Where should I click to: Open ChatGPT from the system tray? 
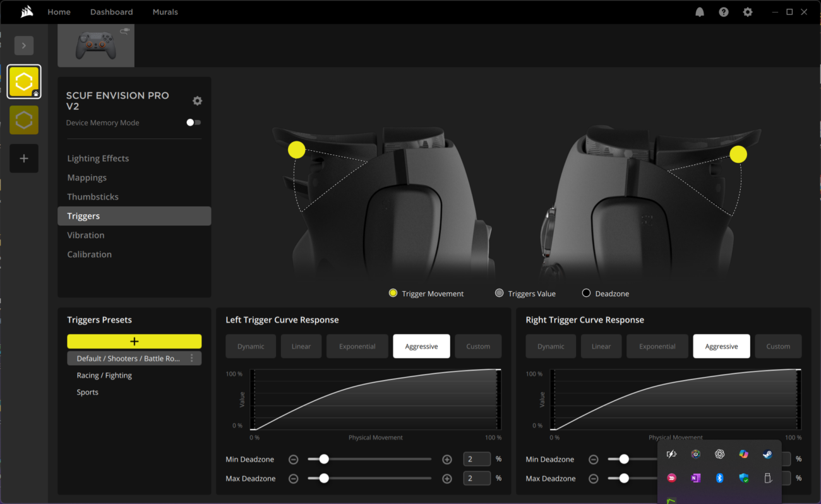click(x=719, y=454)
